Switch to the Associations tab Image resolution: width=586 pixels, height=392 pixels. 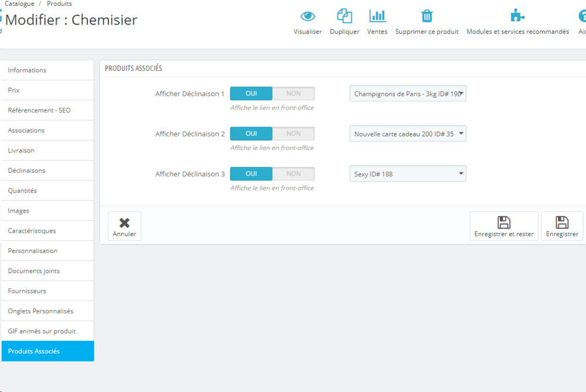click(48, 131)
